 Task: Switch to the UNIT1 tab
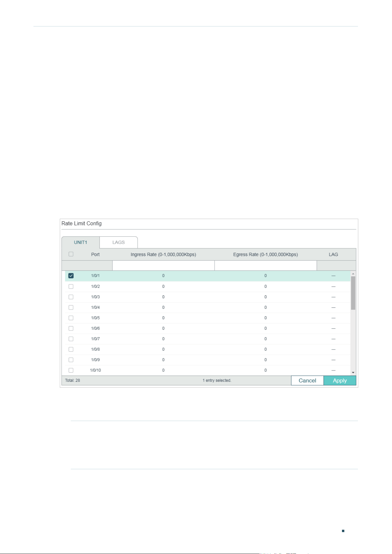81,242
